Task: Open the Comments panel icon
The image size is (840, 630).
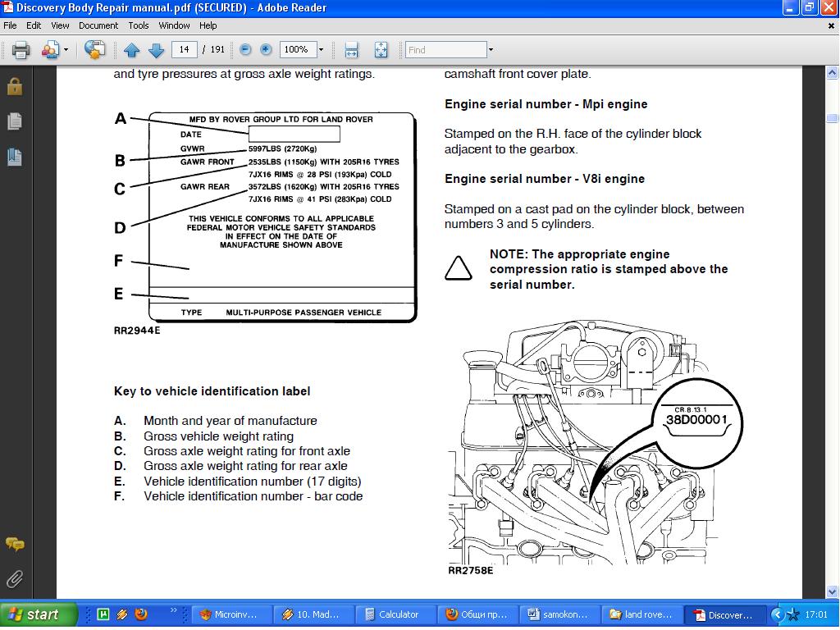Action: pyautogui.click(x=15, y=545)
